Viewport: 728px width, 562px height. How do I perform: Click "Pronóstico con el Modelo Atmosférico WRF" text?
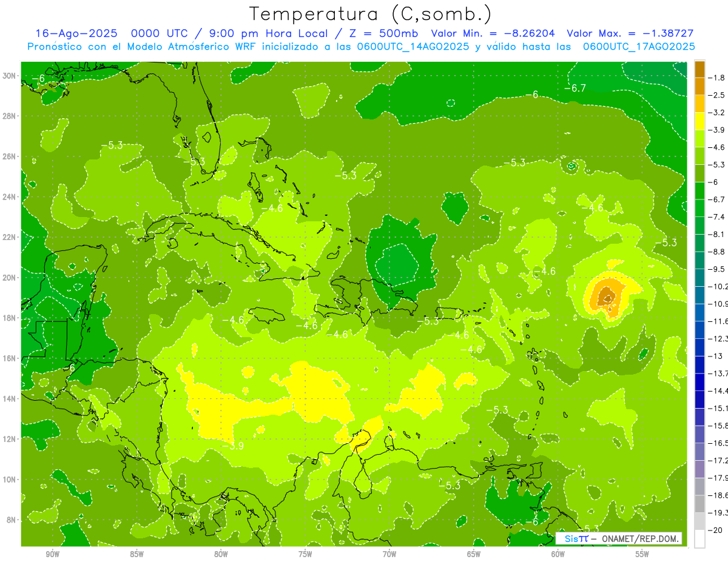coord(142,46)
